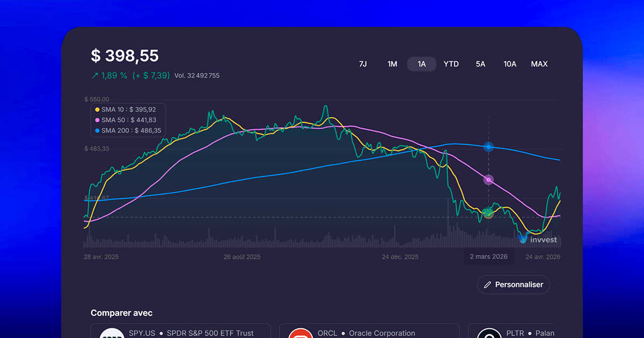Image resolution: width=644 pixels, height=338 pixels.
Task: Click the price "$ 398,55"
Action: [x=125, y=56]
